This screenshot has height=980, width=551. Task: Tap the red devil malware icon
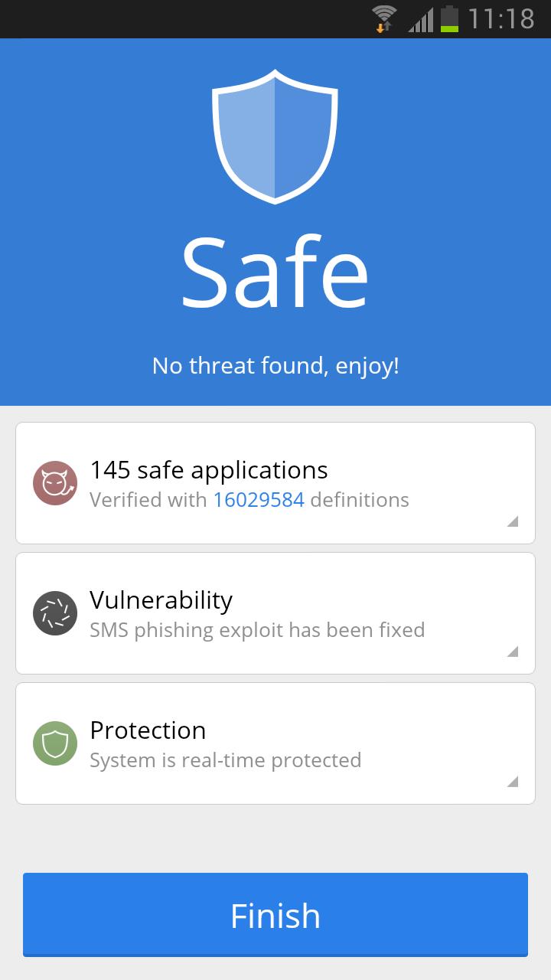click(55, 483)
